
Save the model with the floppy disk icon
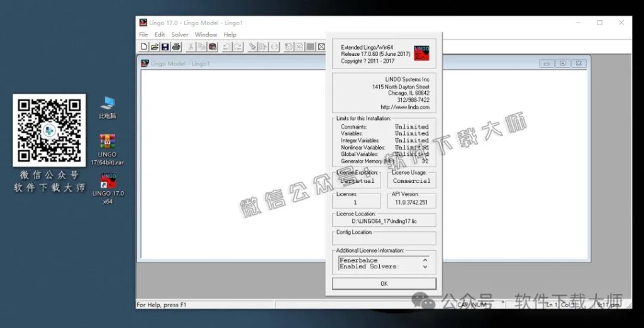coord(165,47)
